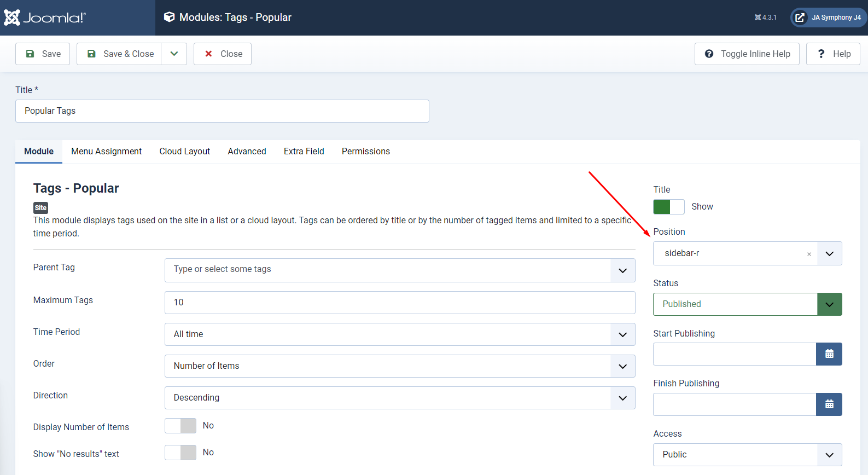Click the Close button in the toolbar
Image resolution: width=868 pixels, height=475 pixels.
(223, 54)
